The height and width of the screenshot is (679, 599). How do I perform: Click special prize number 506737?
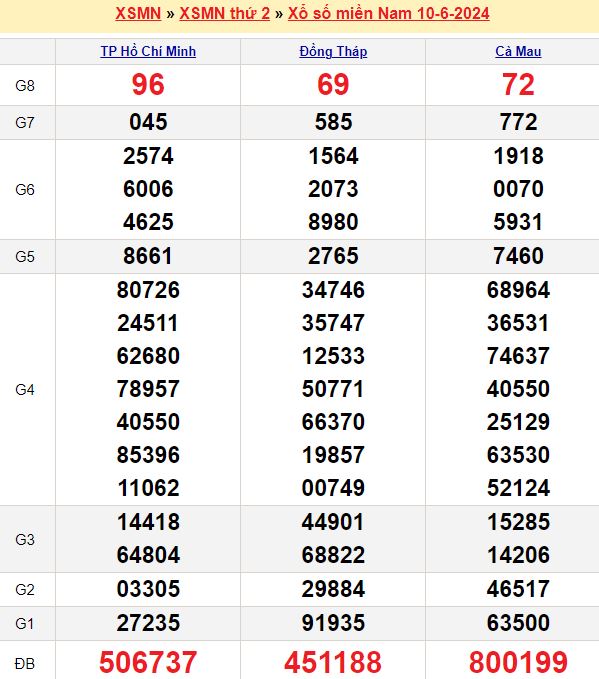point(148,663)
